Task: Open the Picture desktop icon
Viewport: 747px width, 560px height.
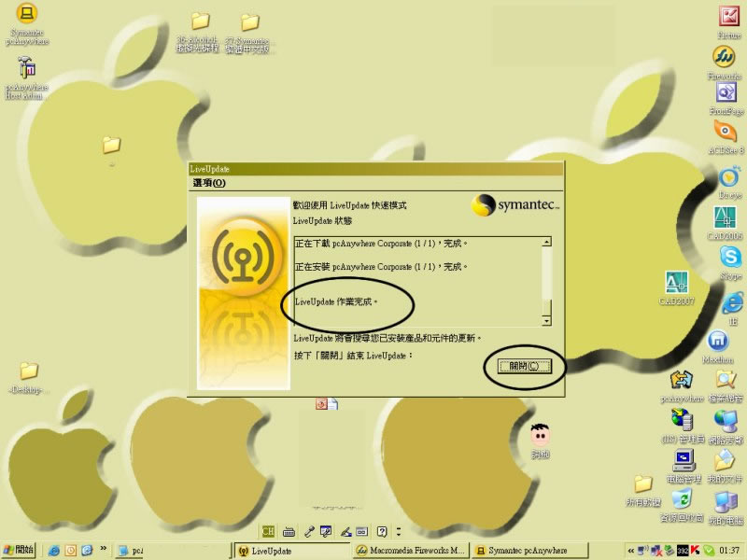Action: click(729, 22)
